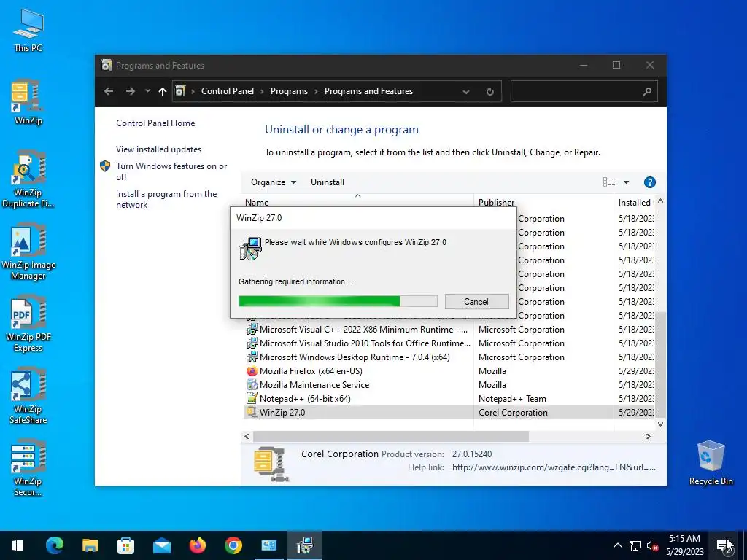
Task: Show hidden tray icons chevron
Action: [617, 545]
